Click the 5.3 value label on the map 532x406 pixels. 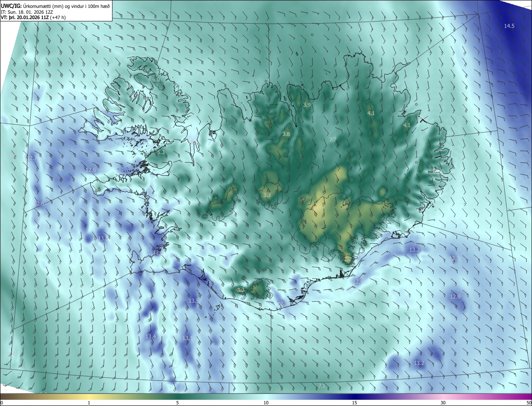[x=161, y=152]
